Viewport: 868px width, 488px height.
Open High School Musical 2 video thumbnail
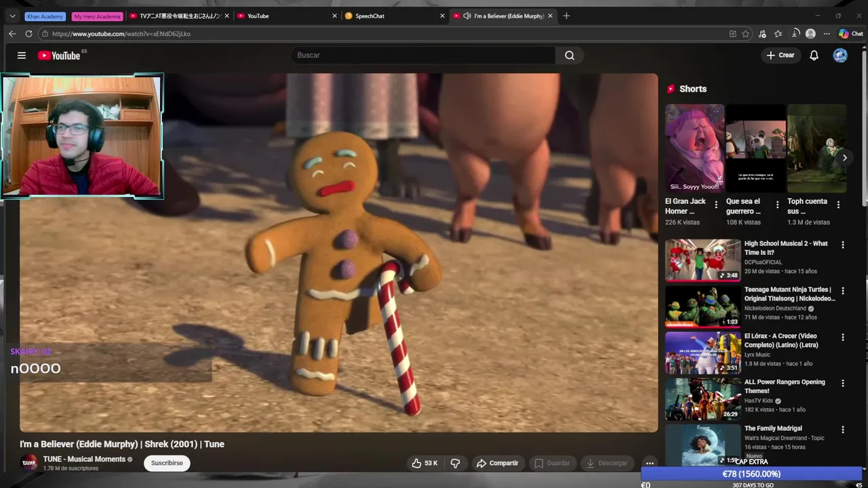tap(703, 260)
